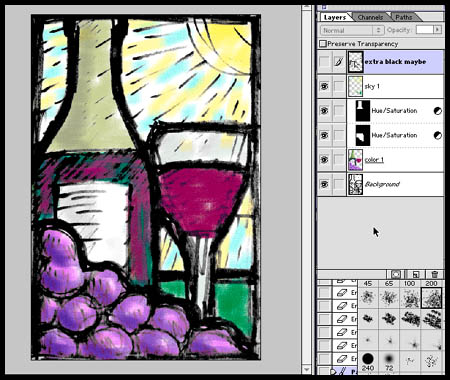Pick the dark chalk brush directly below the 65 brush
Viewport: 450px width, 380px height.
pos(389,319)
